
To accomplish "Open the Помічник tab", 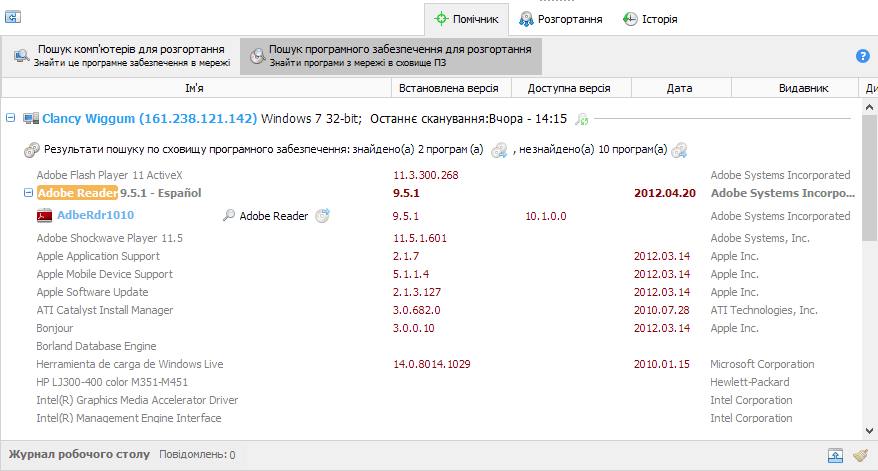I will pos(466,19).
